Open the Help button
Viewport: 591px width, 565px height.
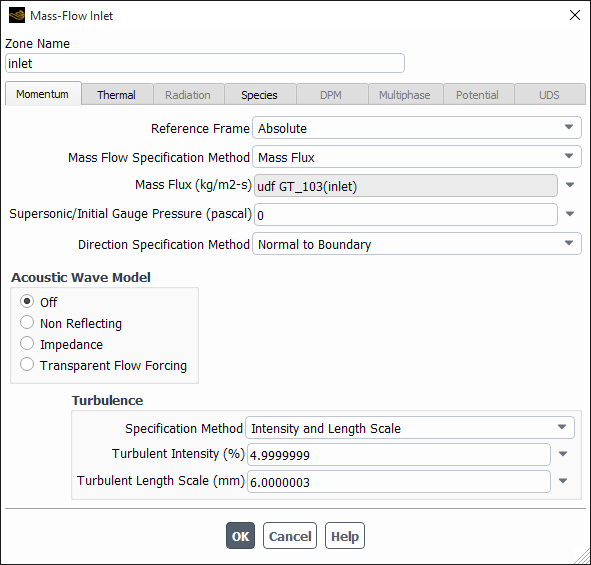pyautogui.click(x=345, y=536)
